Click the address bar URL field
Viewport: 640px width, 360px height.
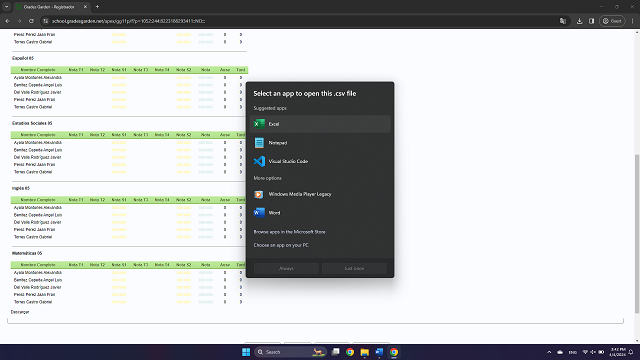302,21
